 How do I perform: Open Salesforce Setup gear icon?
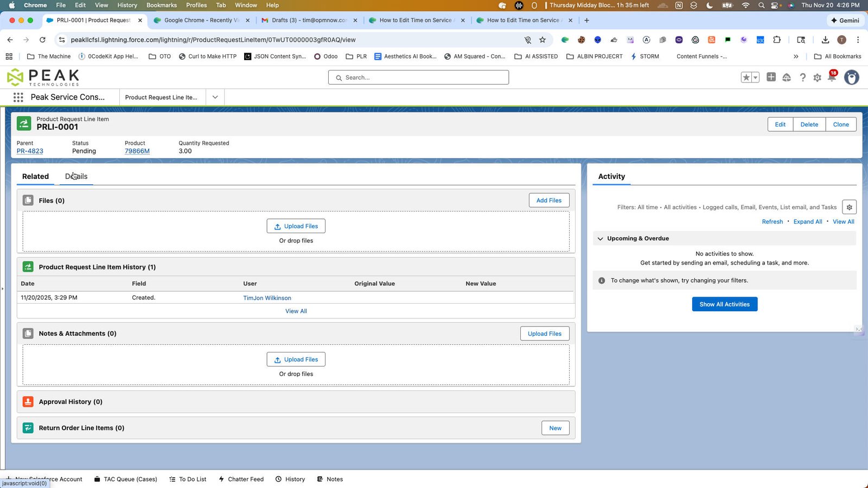coord(817,78)
